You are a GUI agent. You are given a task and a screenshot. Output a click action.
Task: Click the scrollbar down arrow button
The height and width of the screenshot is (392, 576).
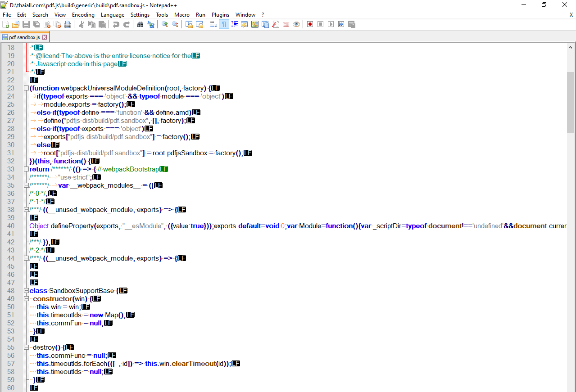tap(570, 388)
